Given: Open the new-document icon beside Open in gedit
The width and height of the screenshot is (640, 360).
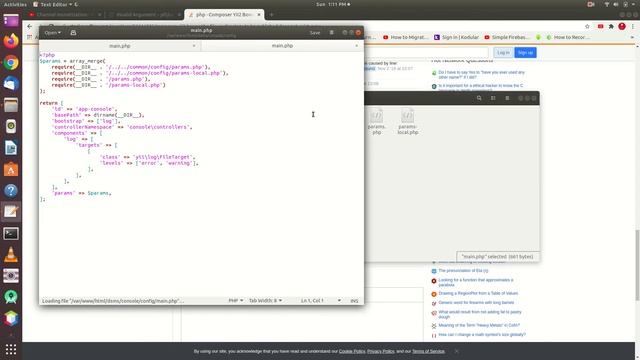Looking at the screenshot, I should pyautogui.click(x=73, y=33).
